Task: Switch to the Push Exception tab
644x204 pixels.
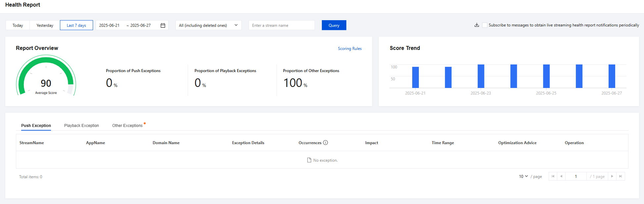Action: pyautogui.click(x=36, y=126)
